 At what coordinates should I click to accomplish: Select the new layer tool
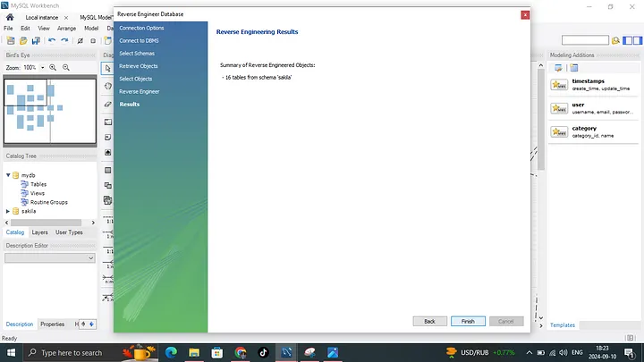(108, 122)
